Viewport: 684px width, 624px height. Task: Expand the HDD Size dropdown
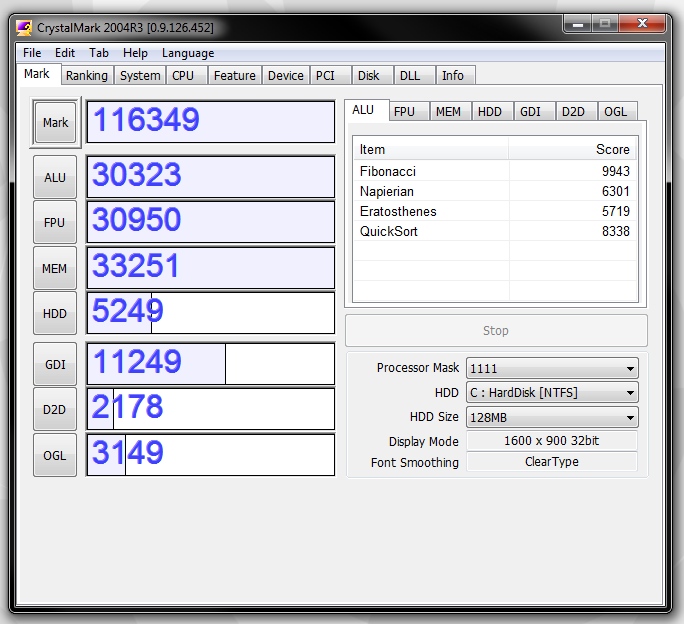coord(552,418)
